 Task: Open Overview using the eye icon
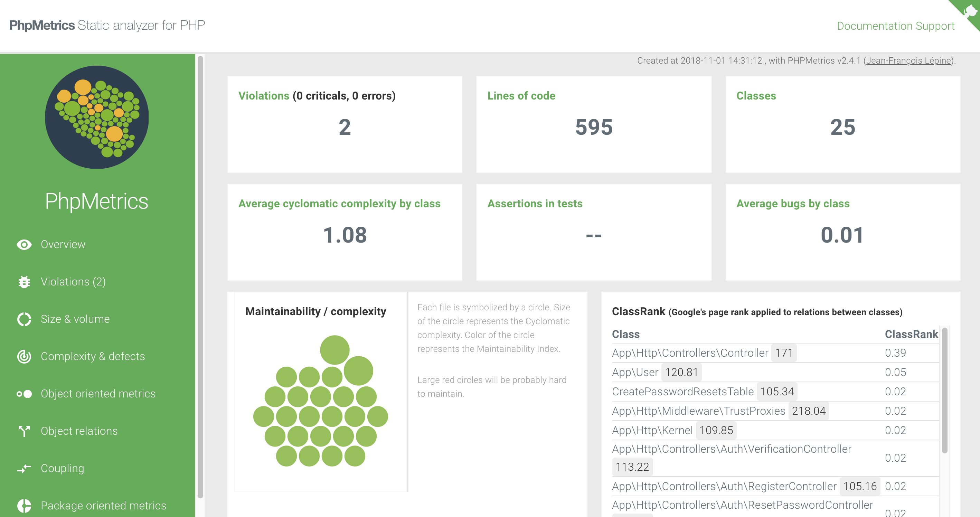(x=24, y=245)
